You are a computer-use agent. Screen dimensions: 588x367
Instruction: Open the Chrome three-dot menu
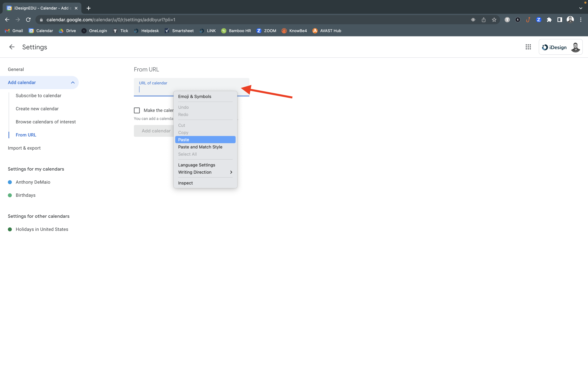pyautogui.click(x=581, y=20)
